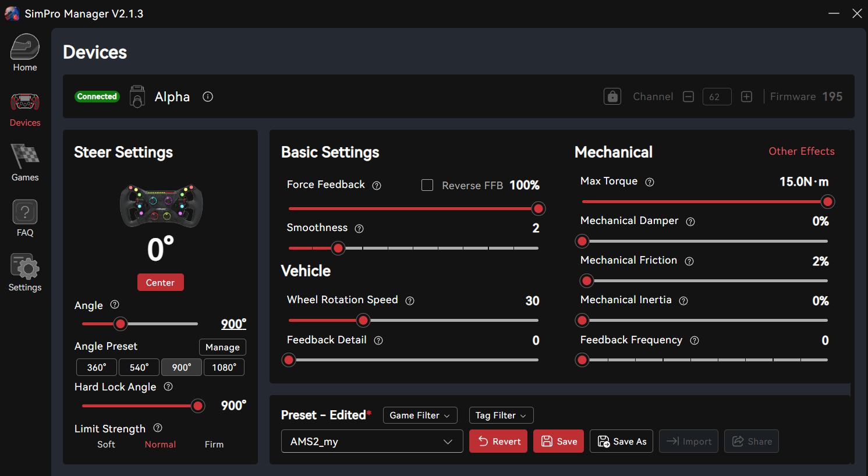Expand the Game Filter dropdown
This screenshot has width=868, height=476.
coord(420,415)
